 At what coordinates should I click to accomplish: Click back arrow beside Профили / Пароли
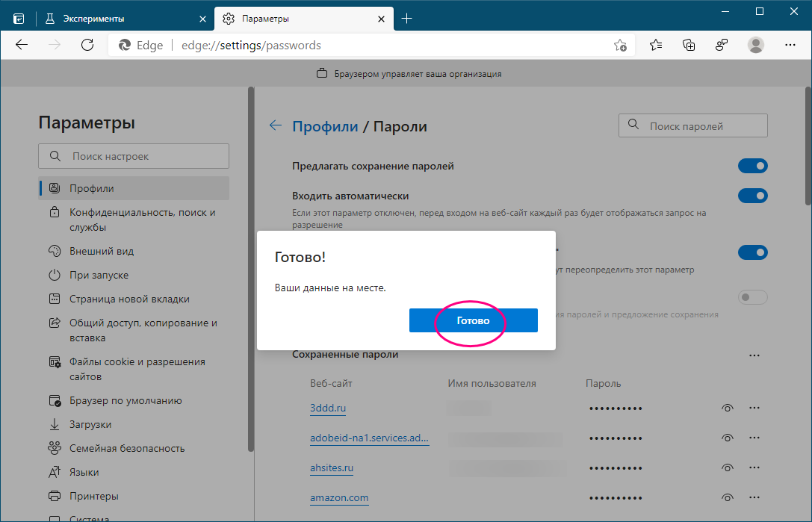click(276, 125)
